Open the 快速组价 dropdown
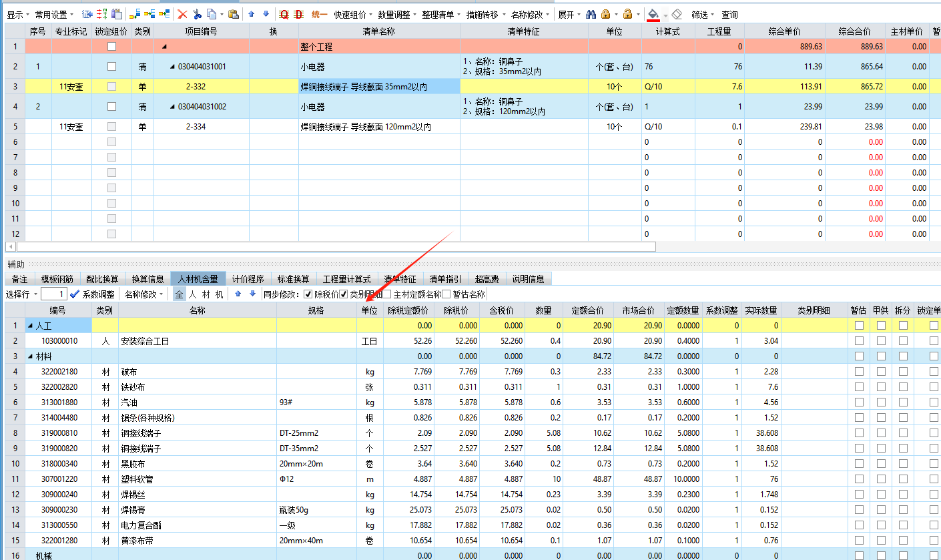Screen dimensions: 941x560 pos(353,14)
